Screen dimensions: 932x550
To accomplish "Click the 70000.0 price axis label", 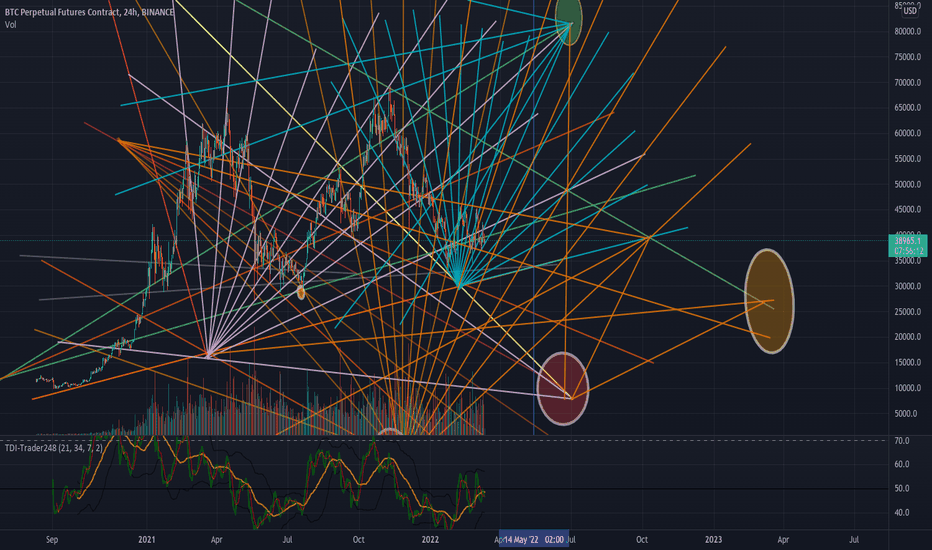I will [908, 83].
